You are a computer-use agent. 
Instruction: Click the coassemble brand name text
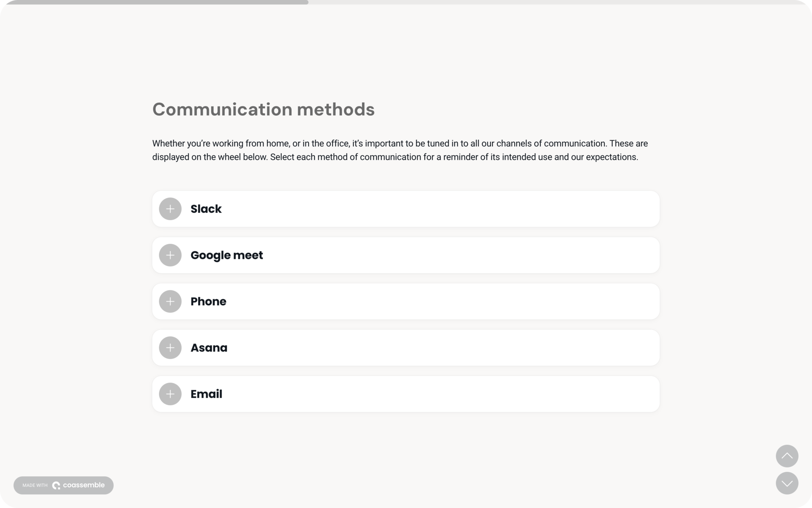pyautogui.click(x=84, y=485)
